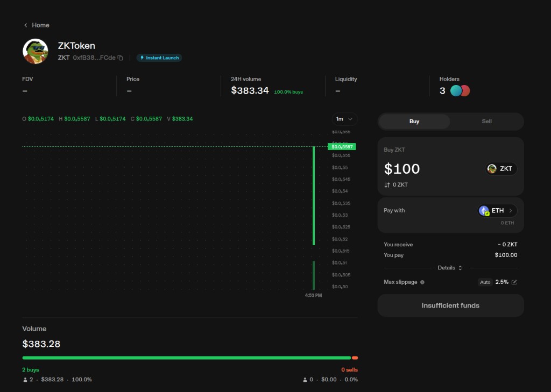
Task: Expand the Details section
Action: tap(449, 268)
